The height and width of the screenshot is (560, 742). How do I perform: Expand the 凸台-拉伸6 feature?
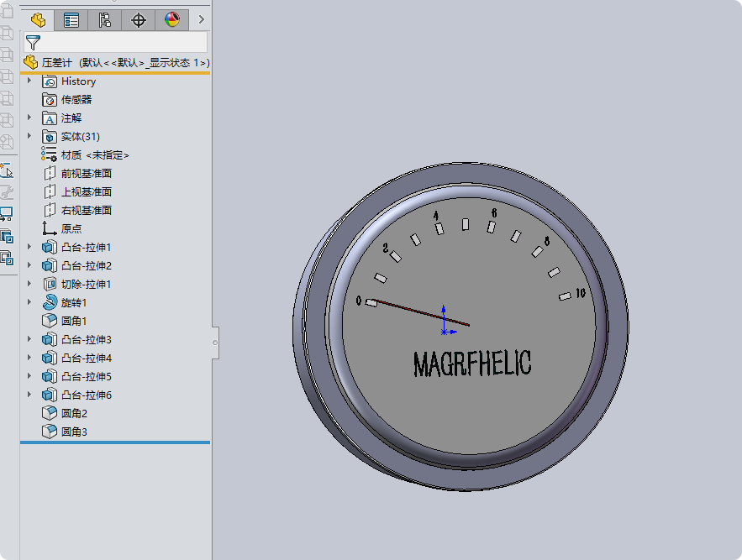29,394
